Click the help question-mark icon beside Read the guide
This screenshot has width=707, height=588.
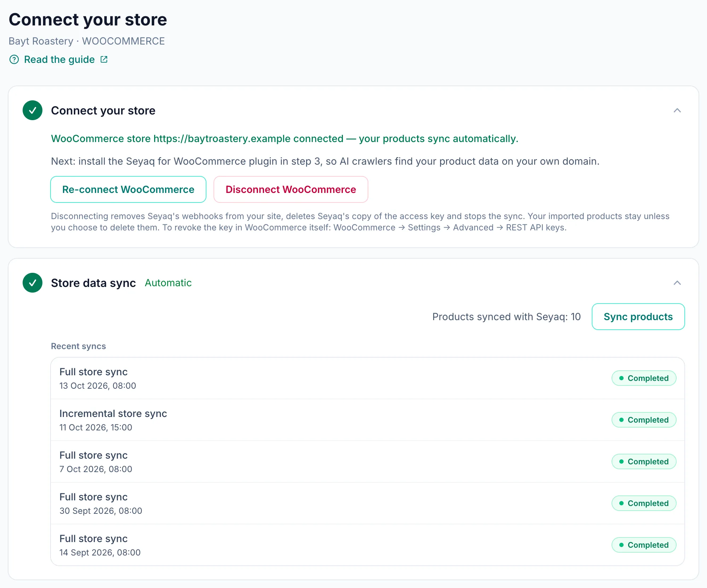point(14,59)
